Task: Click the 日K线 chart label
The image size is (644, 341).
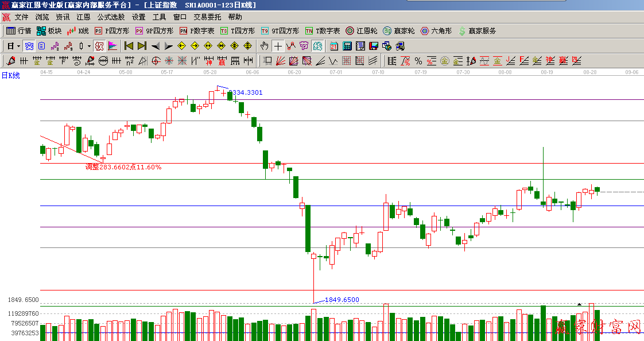Action: [10, 75]
